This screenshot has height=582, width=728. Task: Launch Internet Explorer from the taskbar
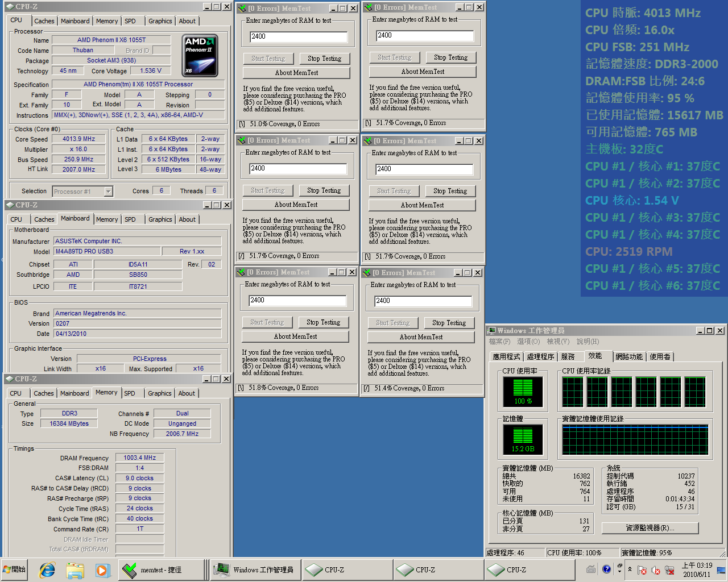pyautogui.click(x=47, y=569)
